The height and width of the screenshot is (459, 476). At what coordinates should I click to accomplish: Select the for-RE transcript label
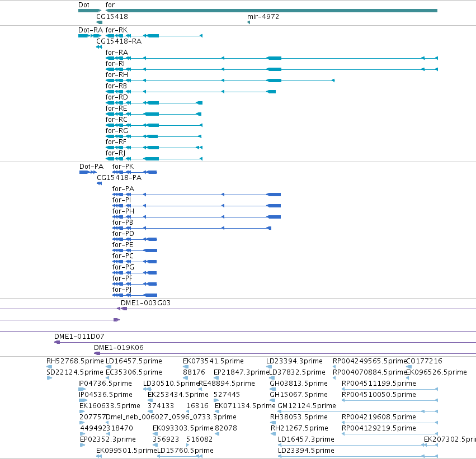[116, 108]
